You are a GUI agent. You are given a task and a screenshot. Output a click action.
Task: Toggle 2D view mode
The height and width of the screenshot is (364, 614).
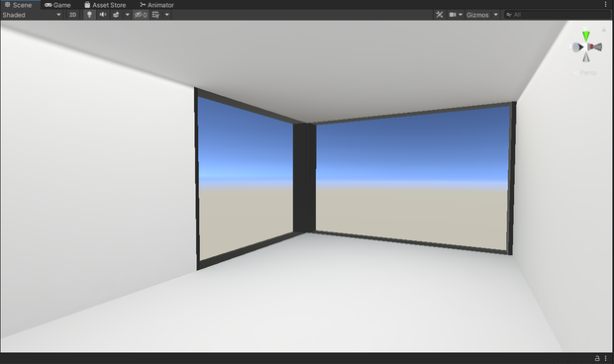(x=72, y=15)
